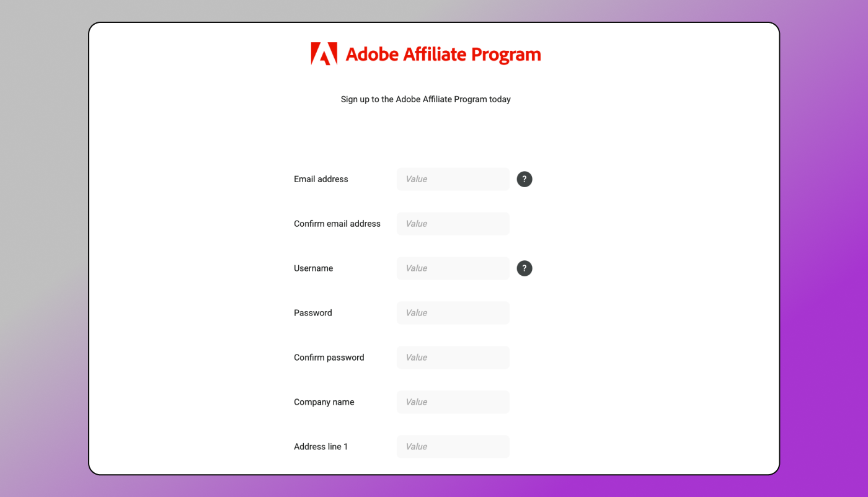Click the 'Username' label
Screen dimensions: 868x497
(314, 268)
